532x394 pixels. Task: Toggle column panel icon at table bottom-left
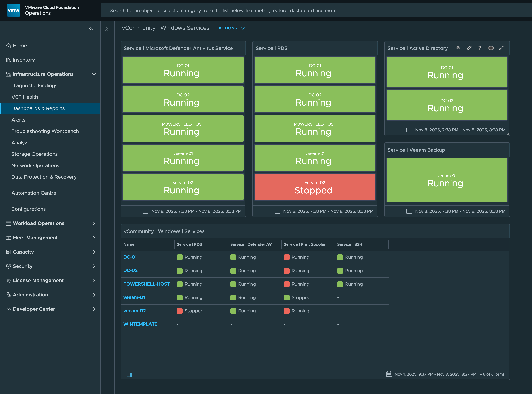click(x=129, y=374)
